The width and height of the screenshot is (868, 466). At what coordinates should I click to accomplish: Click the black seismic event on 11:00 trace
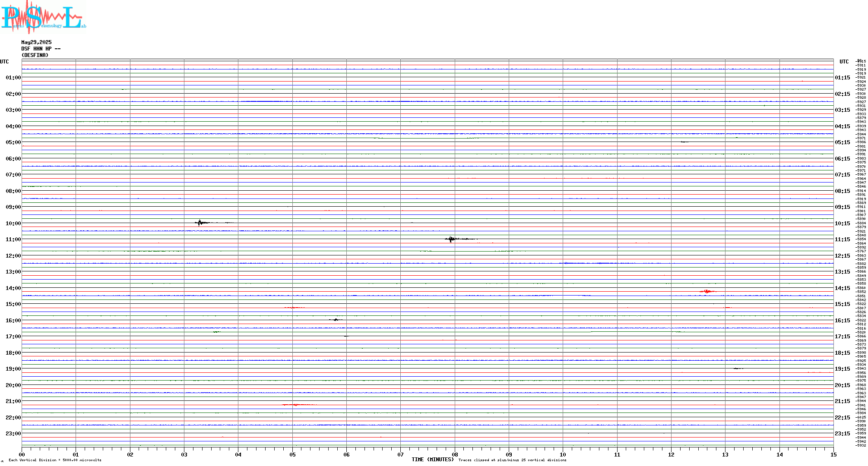click(451, 239)
